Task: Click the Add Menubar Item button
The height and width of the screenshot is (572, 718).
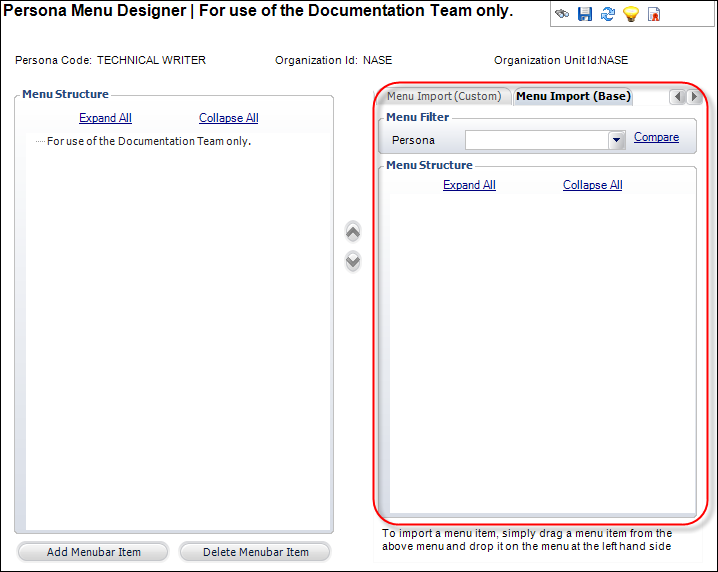Action: [x=93, y=552]
